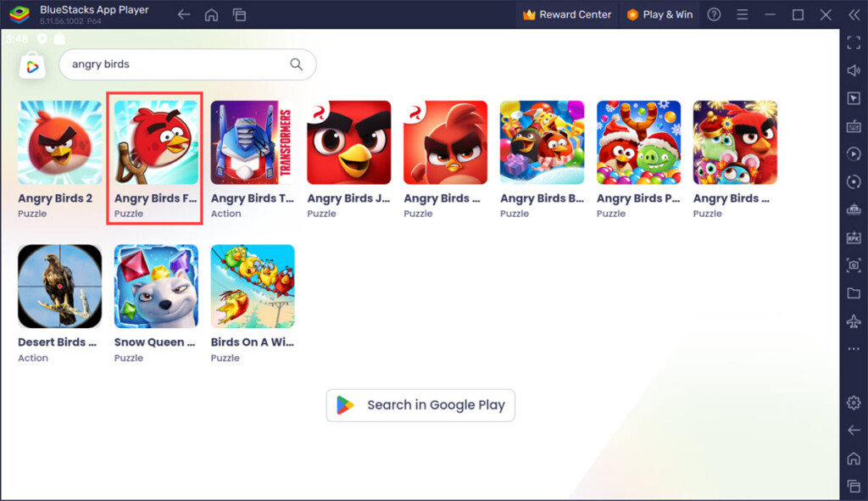Screen dimensions: 868x501
Task: Click the 'Snow Queen ...' title text
Action: coord(154,342)
